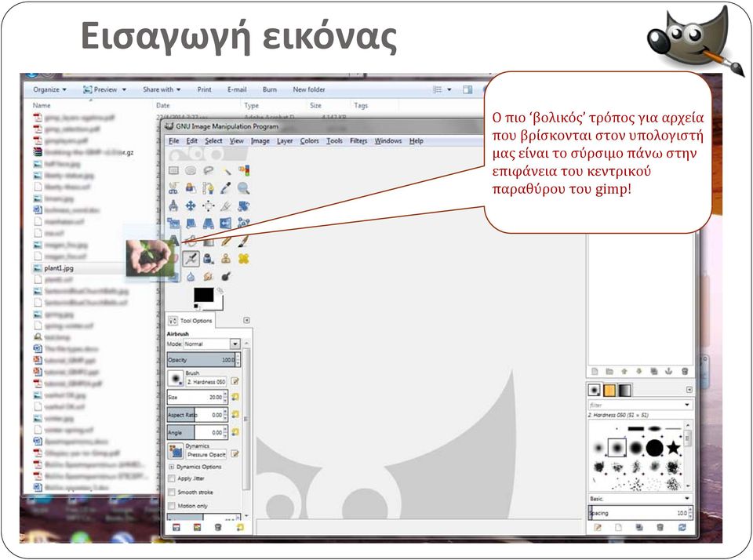
Task: Select the Color Picker eyedropper tool
Action: tap(226, 188)
